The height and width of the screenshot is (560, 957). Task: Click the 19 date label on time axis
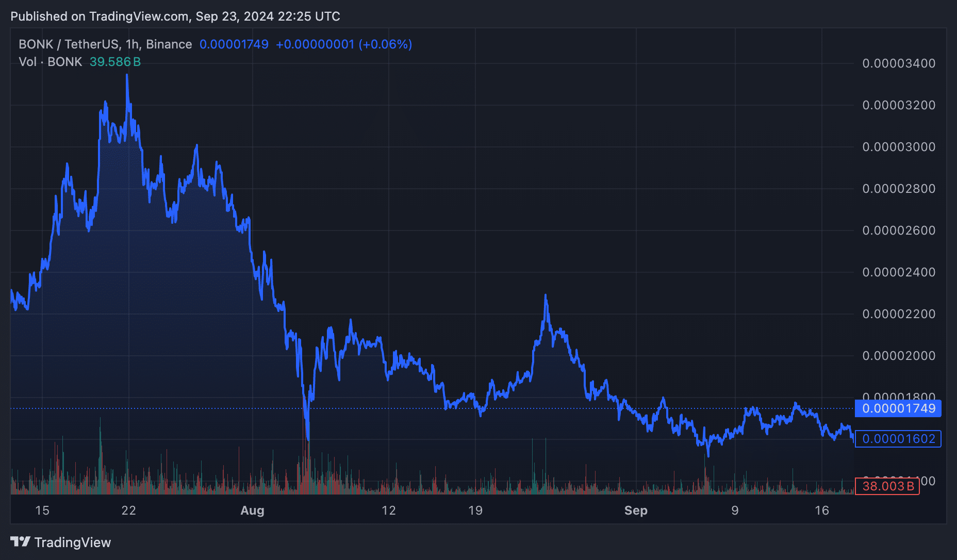click(x=475, y=510)
